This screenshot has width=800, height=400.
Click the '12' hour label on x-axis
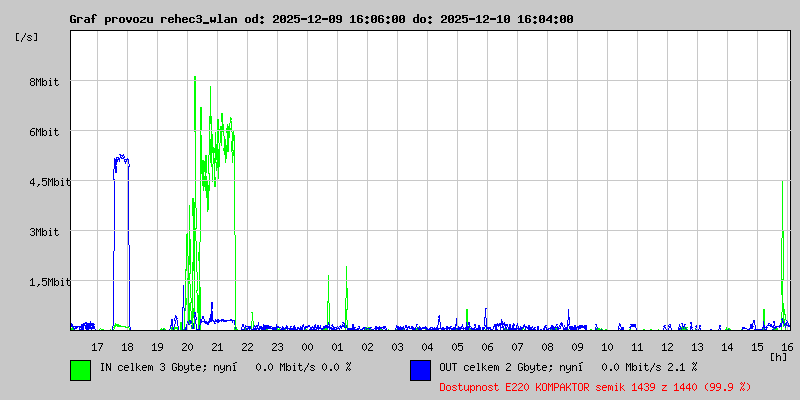667,347
